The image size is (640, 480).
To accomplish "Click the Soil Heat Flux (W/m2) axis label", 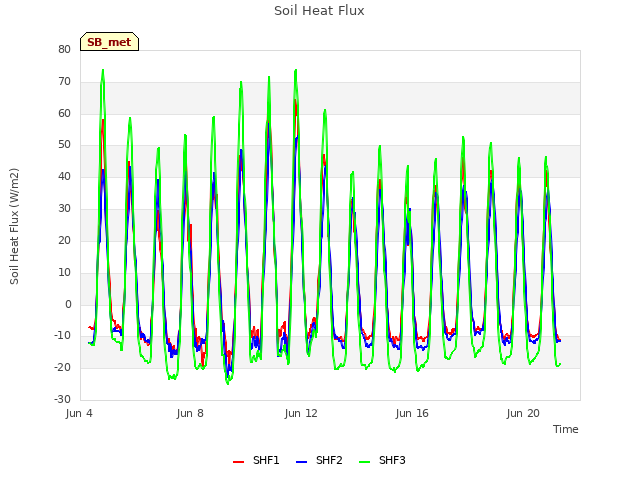I will [14, 226].
